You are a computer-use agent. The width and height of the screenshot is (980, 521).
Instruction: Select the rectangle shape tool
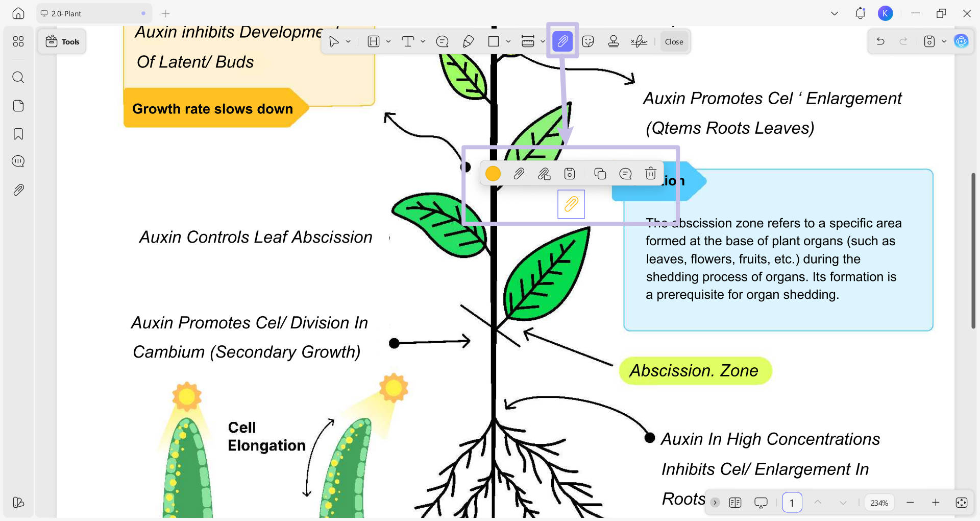pos(494,42)
